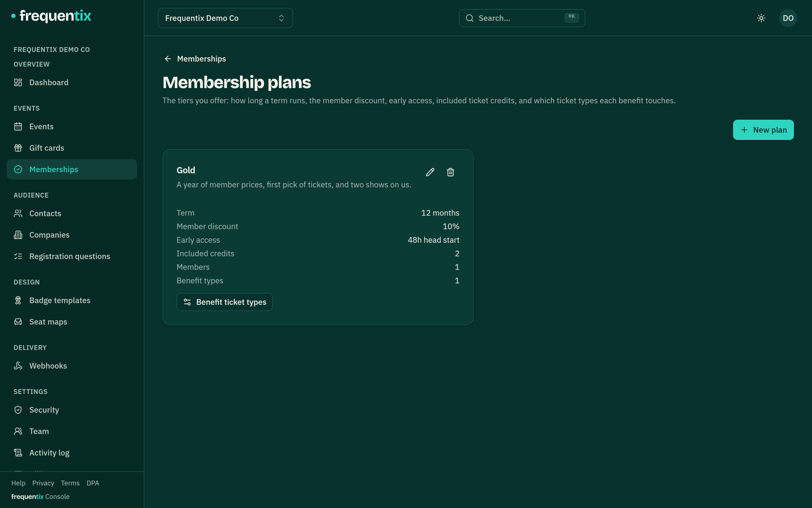812x508 pixels.
Task: Toggle light theme via sun icon
Action: coord(761,18)
